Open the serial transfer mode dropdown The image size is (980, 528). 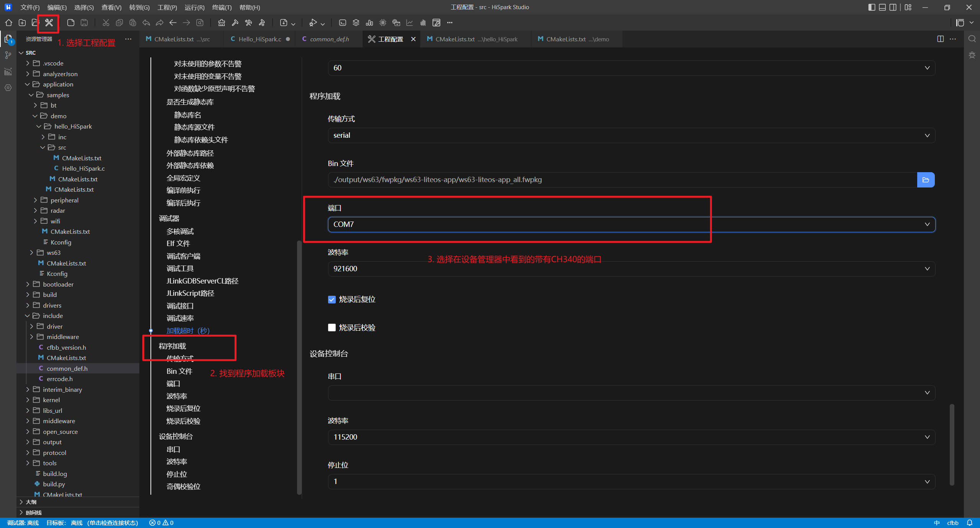pos(631,135)
